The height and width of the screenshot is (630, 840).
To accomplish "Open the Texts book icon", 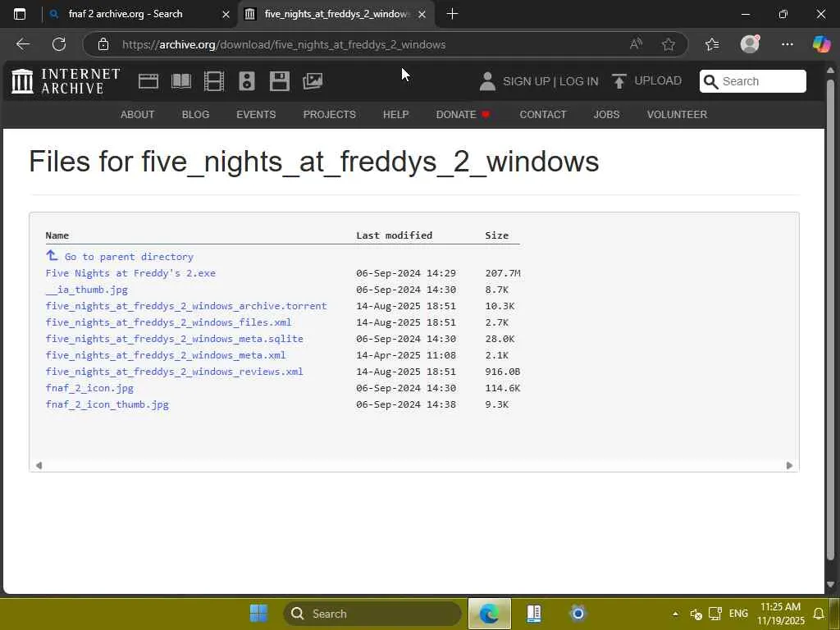I will click(181, 81).
